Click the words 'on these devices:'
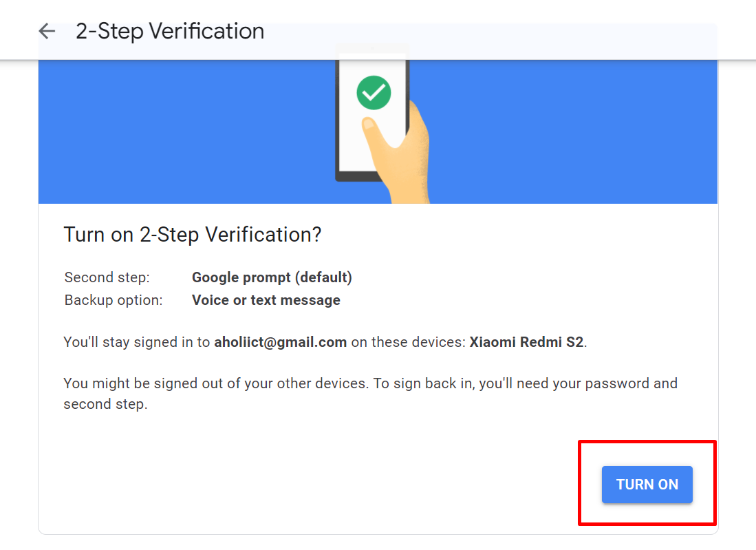This screenshot has width=756, height=550. 409,342
